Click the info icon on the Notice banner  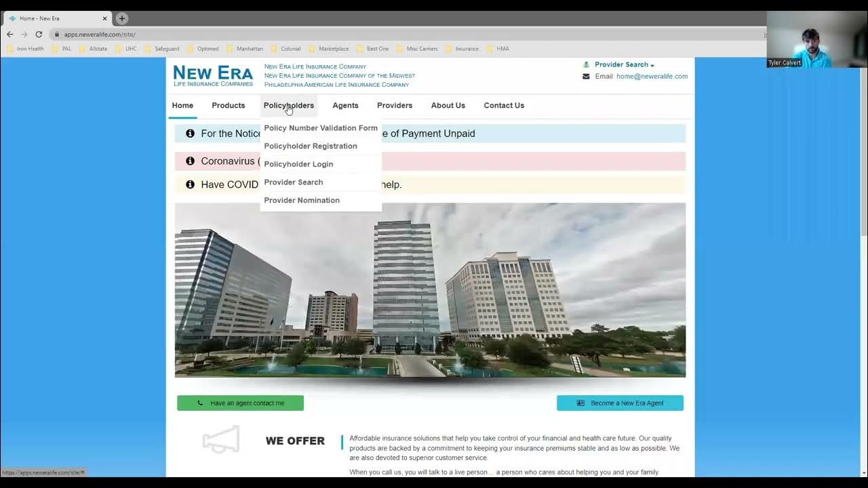click(x=190, y=134)
